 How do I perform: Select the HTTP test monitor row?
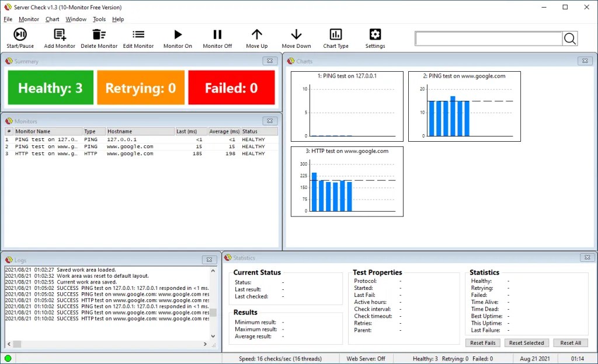point(141,153)
